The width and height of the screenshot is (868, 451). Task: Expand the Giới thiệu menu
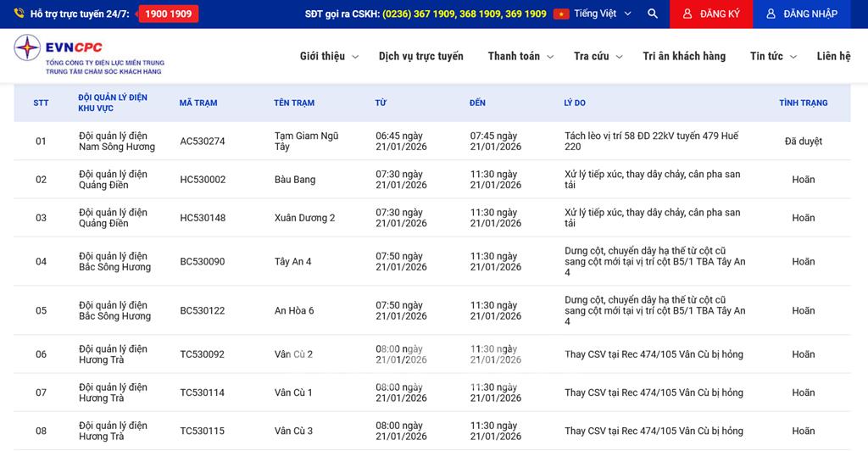[x=329, y=57]
